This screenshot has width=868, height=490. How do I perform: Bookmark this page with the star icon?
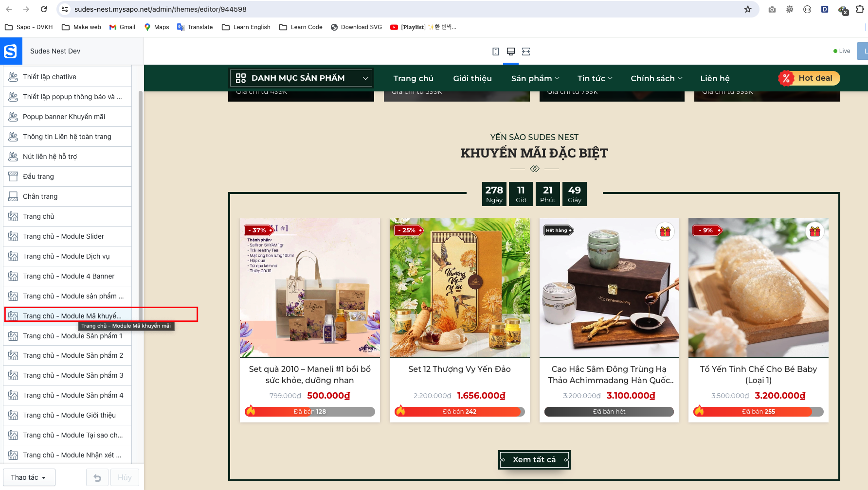pos(748,9)
